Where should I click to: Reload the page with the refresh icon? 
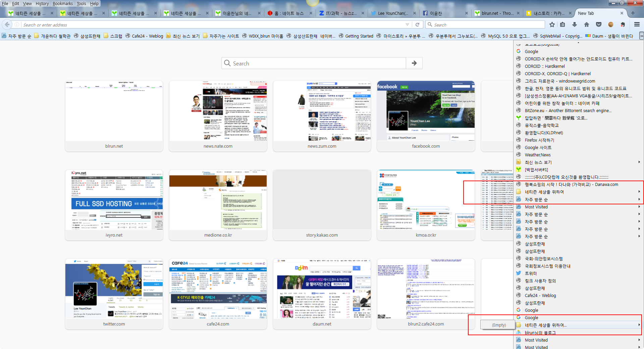(418, 24)
